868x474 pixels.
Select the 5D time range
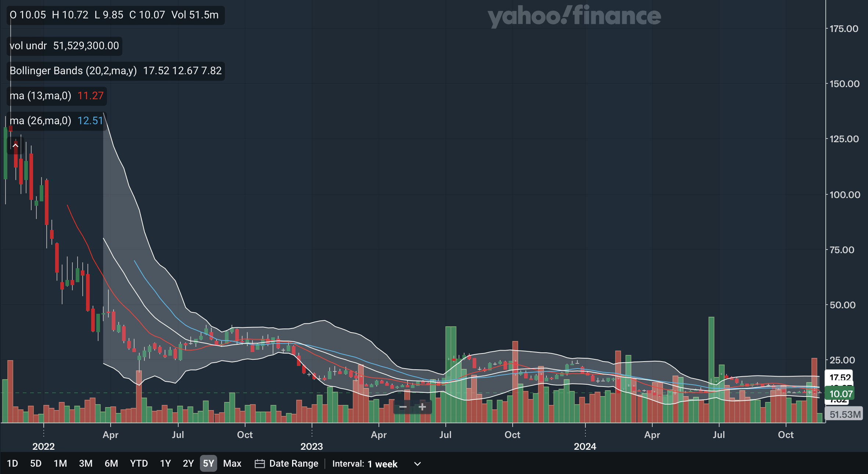pyautogui.click(x=36, y=464)
